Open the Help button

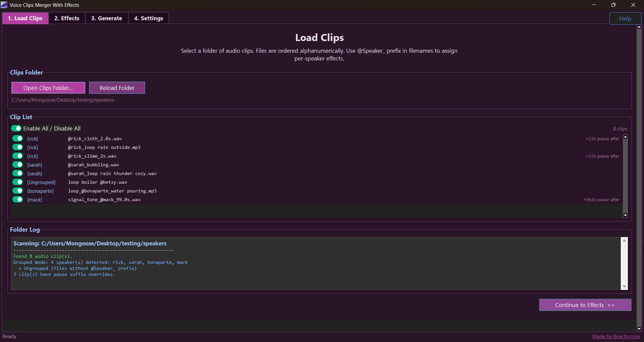tap(625, 18)
